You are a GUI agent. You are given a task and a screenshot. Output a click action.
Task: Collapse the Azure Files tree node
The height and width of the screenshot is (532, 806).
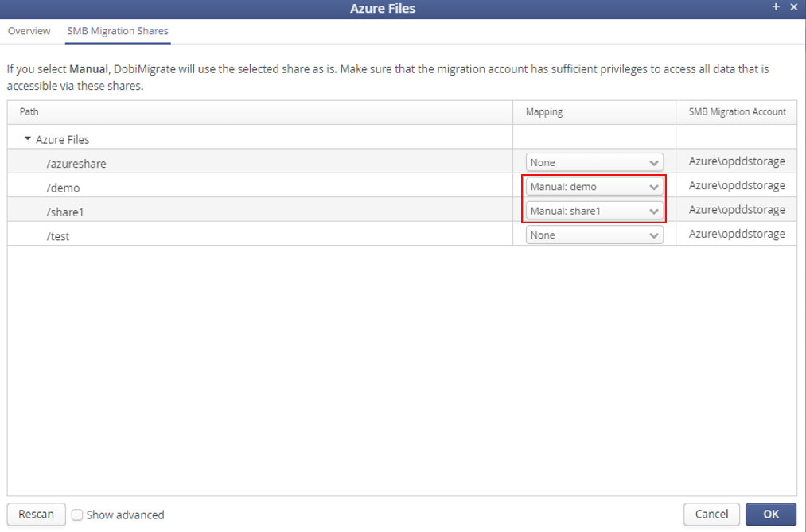(x=28, y=138)
